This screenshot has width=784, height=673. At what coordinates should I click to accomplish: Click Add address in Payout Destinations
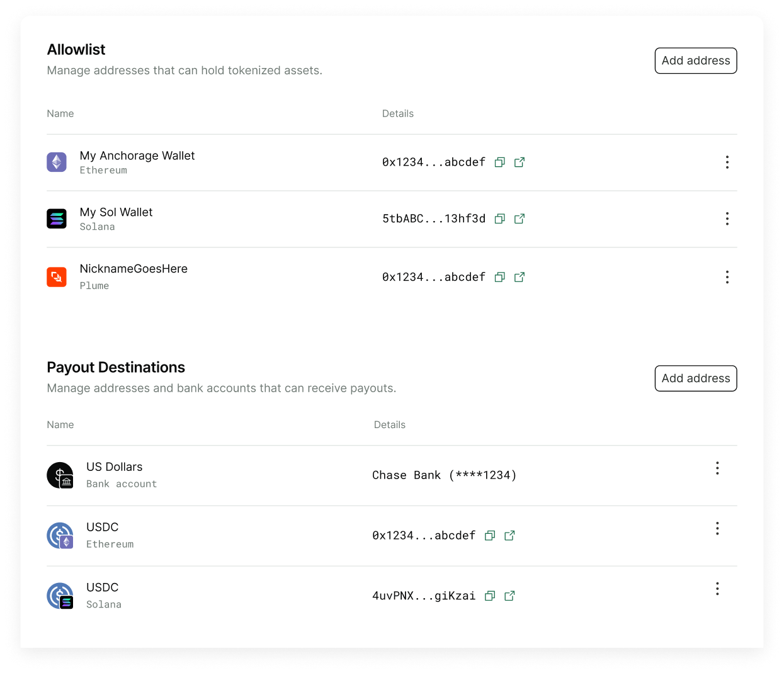tap(695, 378)
